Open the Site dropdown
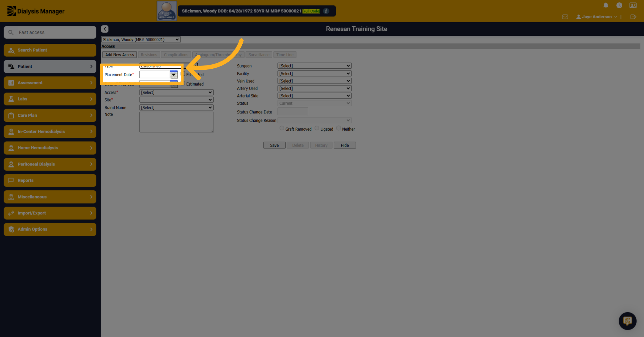 [176, 100]
